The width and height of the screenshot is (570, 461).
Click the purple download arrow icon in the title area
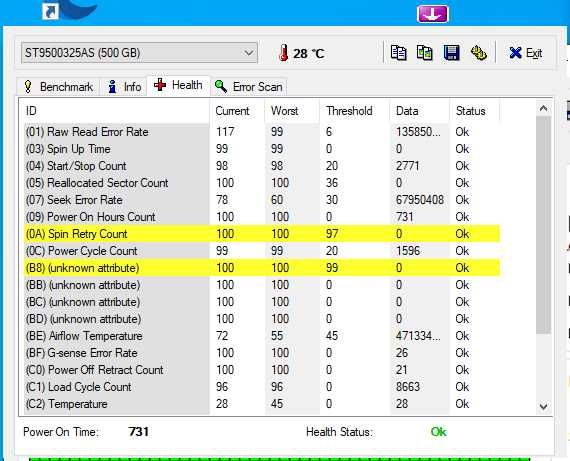432,14
